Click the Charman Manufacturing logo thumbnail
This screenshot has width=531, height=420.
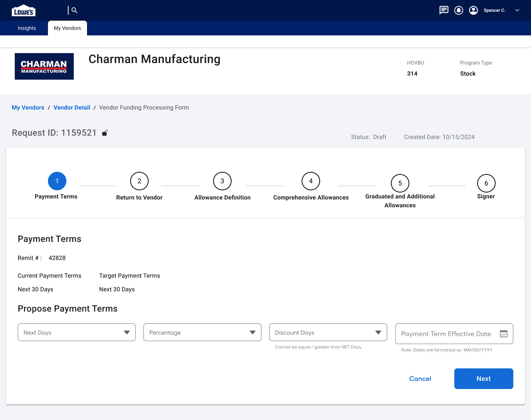44,66
